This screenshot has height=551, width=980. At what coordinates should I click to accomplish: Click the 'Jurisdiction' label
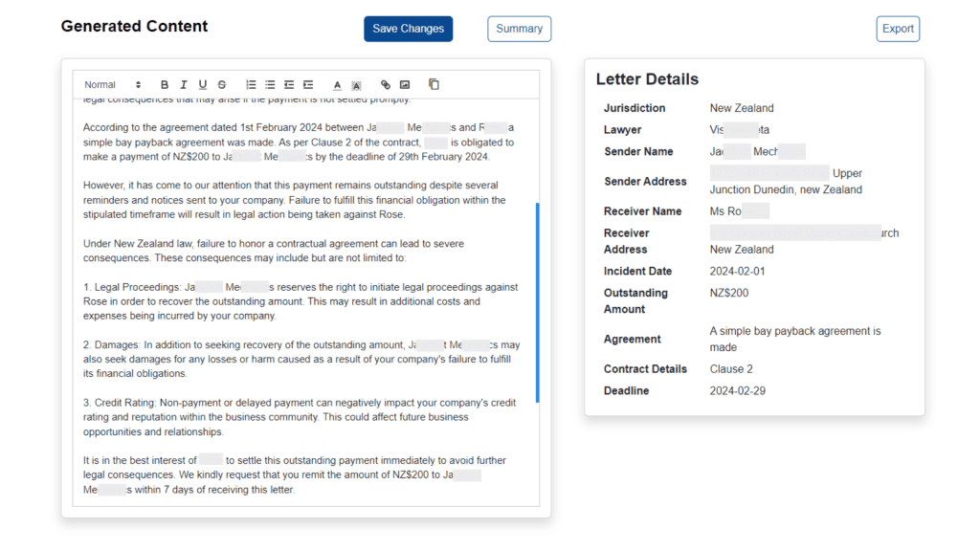tap(635, 108)
